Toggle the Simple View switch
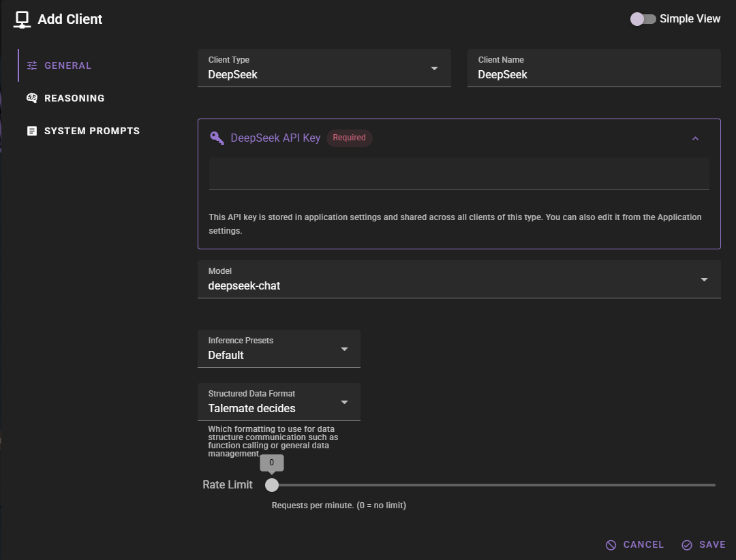The height and width of the screenshot is (560, 736). (643, 19)
